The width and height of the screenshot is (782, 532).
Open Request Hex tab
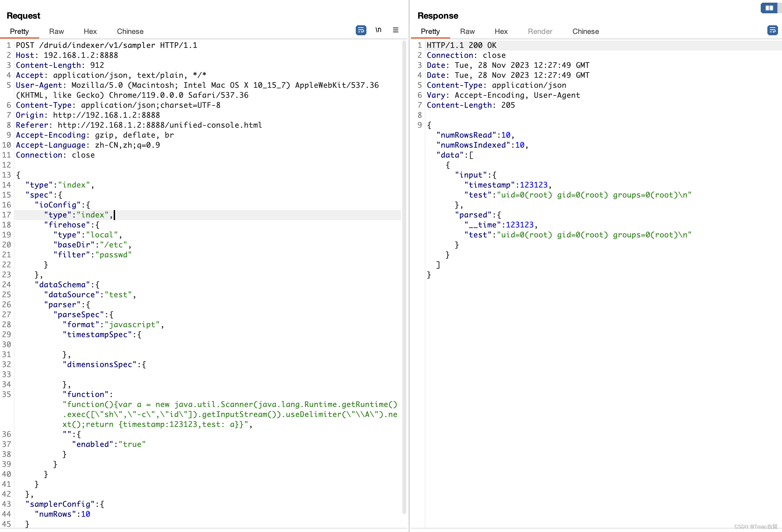point(90,31)
